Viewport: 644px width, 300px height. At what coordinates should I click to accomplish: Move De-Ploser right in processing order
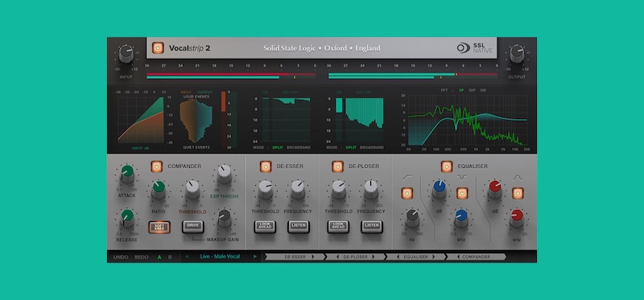click(374, 257)
